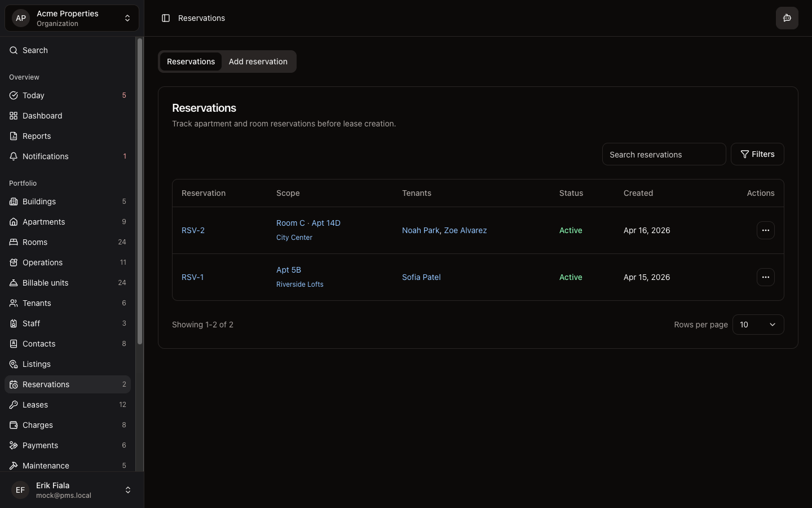Toggle the sidebar panel icon
This screenshot has height=508, width=812.
click(166, 18)
